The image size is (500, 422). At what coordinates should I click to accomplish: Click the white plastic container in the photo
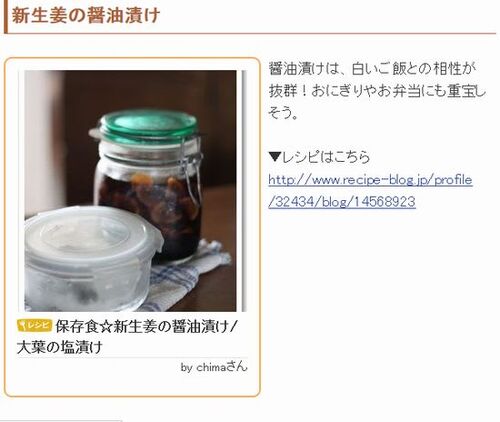point(92,259)
